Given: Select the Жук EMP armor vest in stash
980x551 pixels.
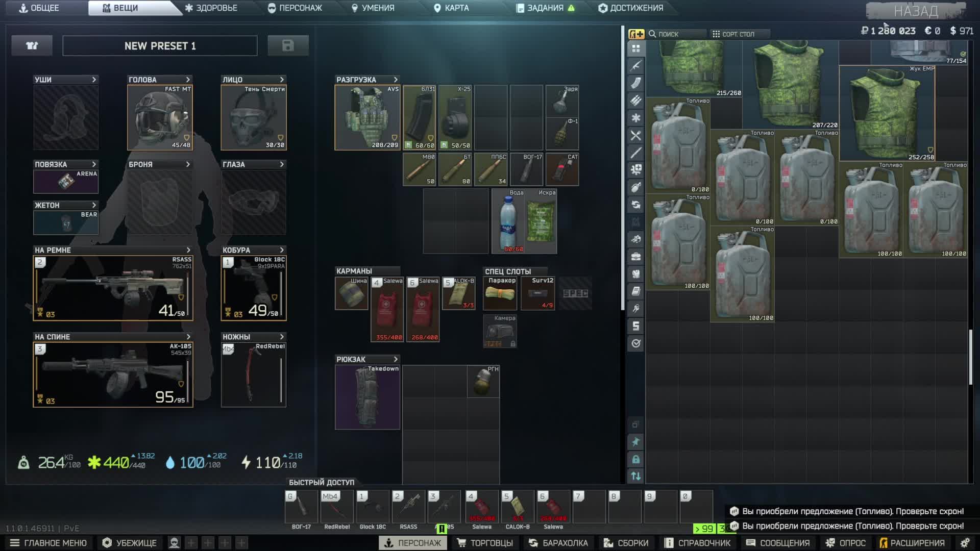Looking at the screenshot, I should click(887, 113).
